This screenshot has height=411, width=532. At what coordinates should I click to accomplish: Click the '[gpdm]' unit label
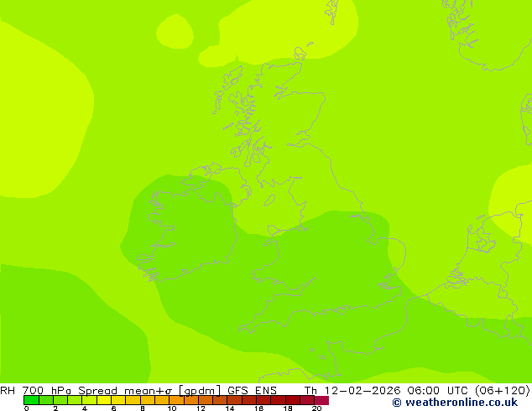tap(200, 391)
